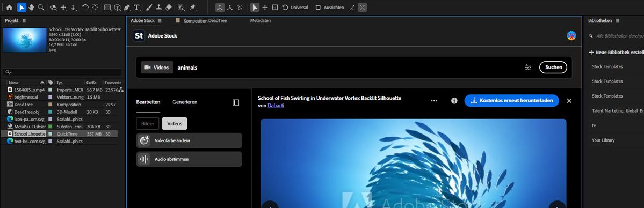
Task: Open the Videos asset type dropdown
Action: coord(157,68)
